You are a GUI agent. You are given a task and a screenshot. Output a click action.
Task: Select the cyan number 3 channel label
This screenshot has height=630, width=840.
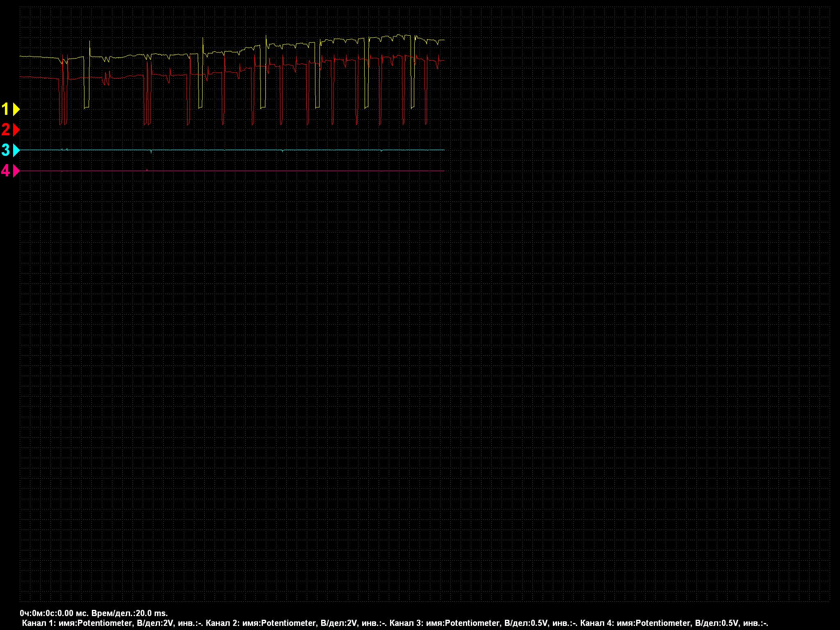[x=6, y=151]
